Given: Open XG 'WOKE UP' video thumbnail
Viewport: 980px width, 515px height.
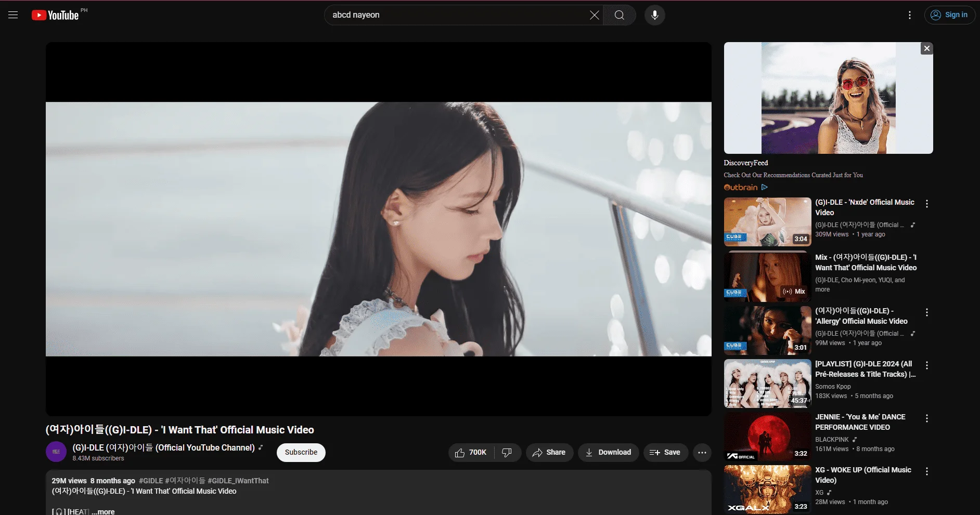Looking at the screenshot, I should [x=767, y=490].
